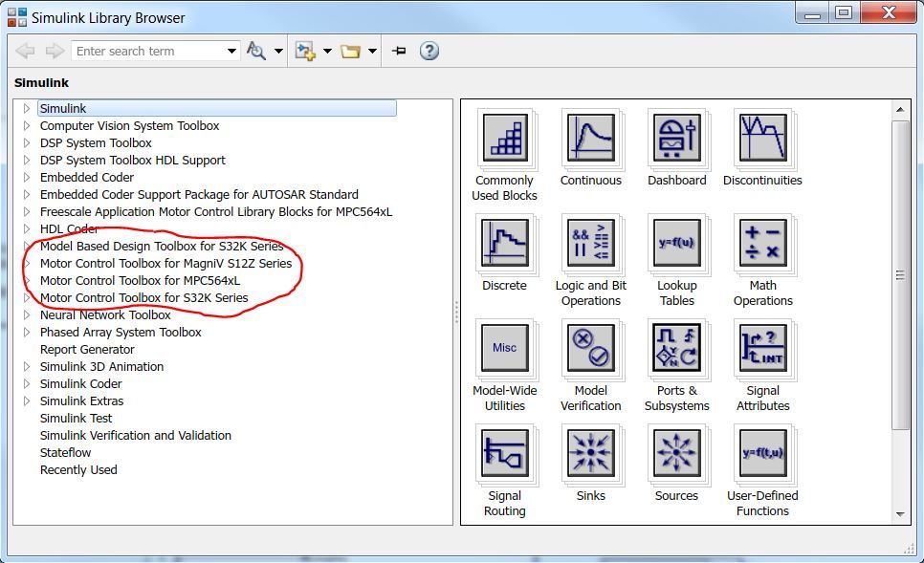Expand the Simulink Extras node
This screenshot has width=924, height=563.
pyautogui.click(x=27, y=401)
